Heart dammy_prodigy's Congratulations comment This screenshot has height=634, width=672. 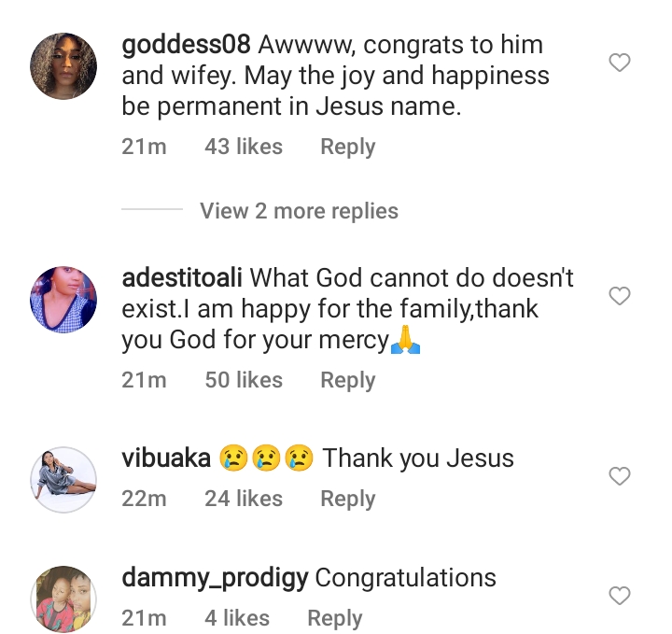[x=620, y=596]
